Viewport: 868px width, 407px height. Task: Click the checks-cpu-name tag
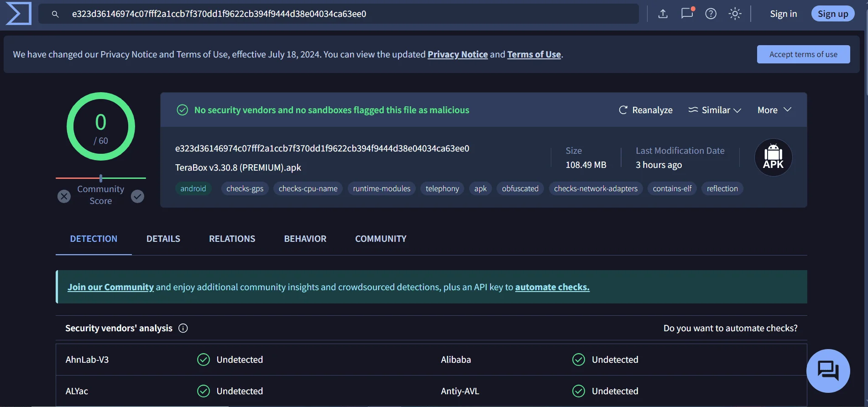308,188
